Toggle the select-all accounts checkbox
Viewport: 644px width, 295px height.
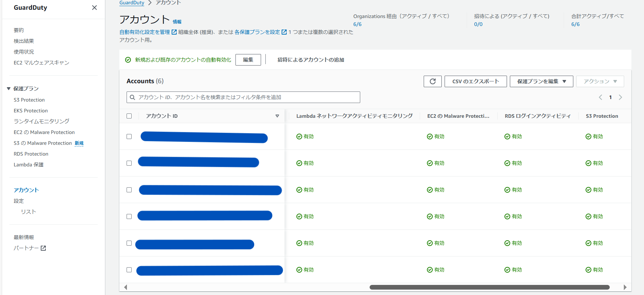[129, 116]
